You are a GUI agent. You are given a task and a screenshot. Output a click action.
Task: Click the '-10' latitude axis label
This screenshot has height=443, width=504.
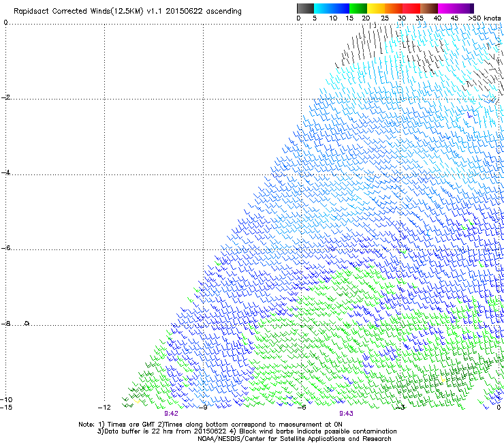tap(6, 400)
